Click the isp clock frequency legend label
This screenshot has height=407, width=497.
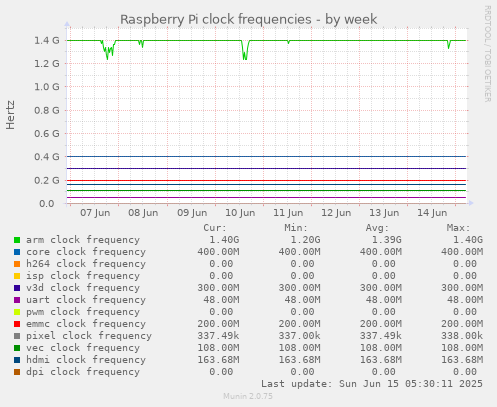click(83, 276)
